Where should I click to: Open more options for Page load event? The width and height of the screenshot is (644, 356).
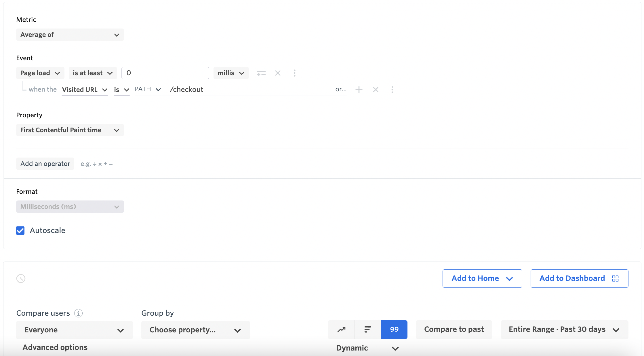[294, 73]
